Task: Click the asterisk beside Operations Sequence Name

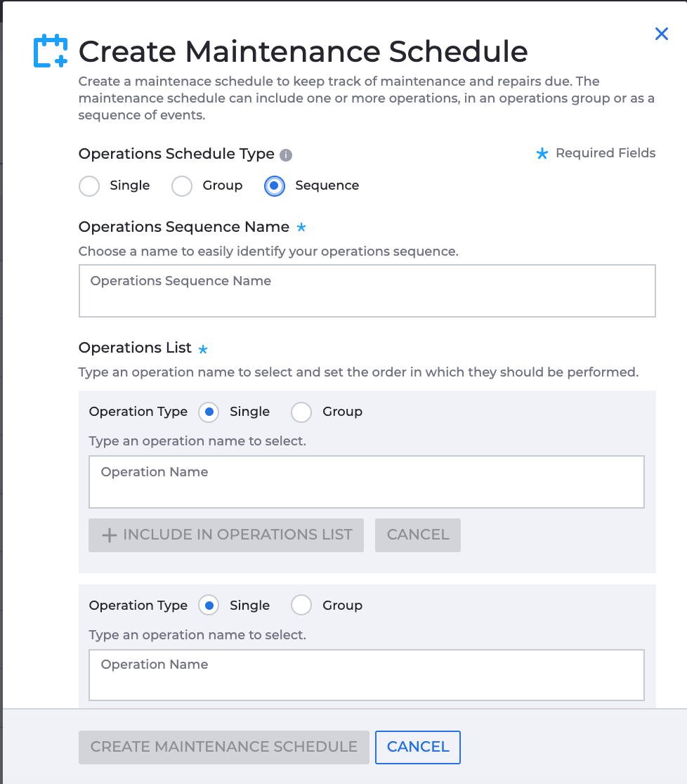Action: (301, 228)
